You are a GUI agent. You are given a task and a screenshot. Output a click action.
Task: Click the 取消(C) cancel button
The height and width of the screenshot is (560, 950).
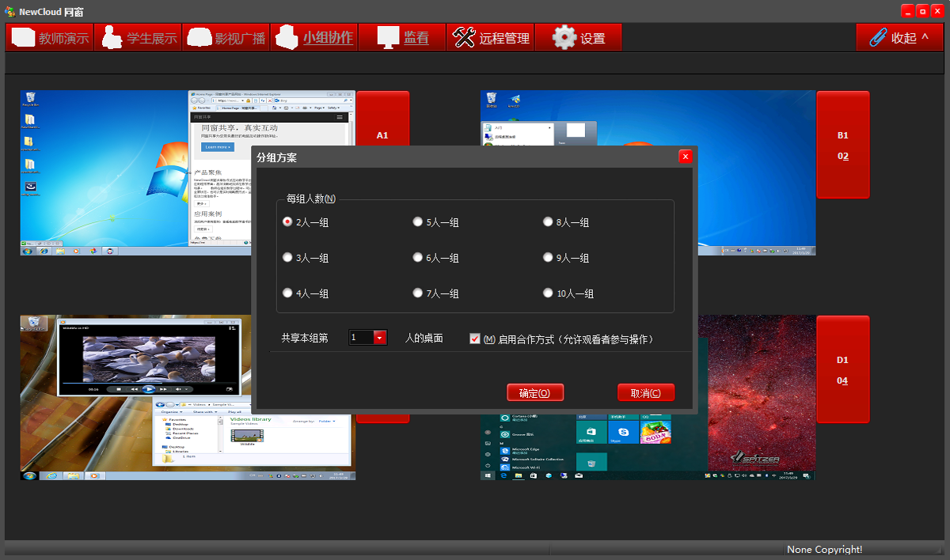646,393
